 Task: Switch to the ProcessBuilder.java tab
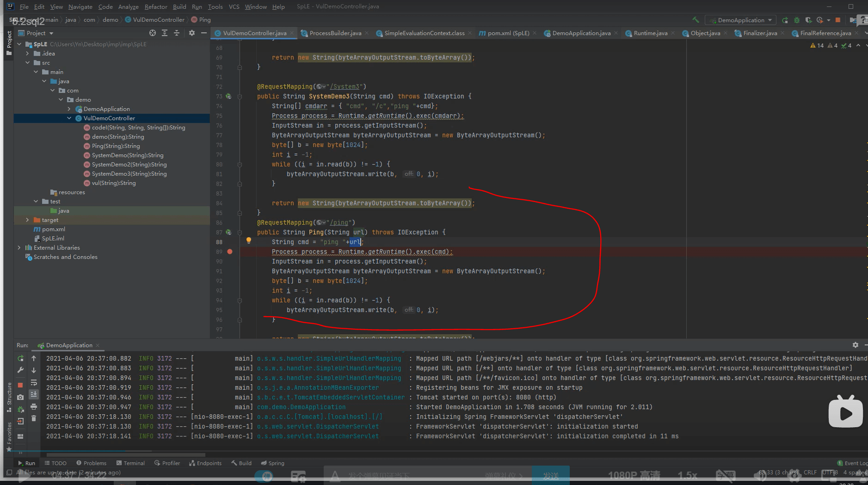(335, 33)
